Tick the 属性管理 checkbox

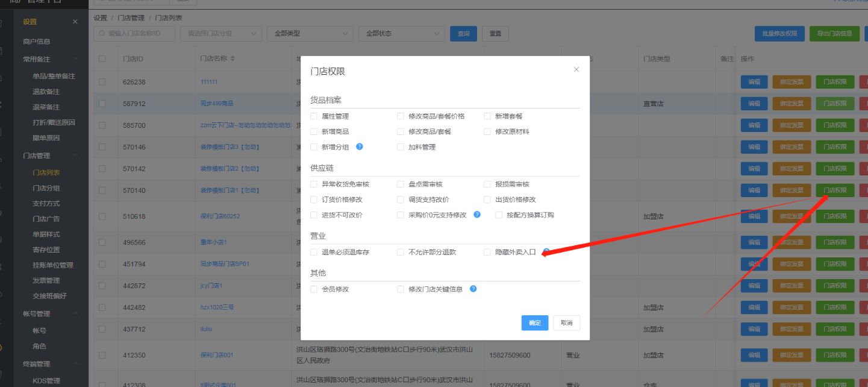pos(313,116)
